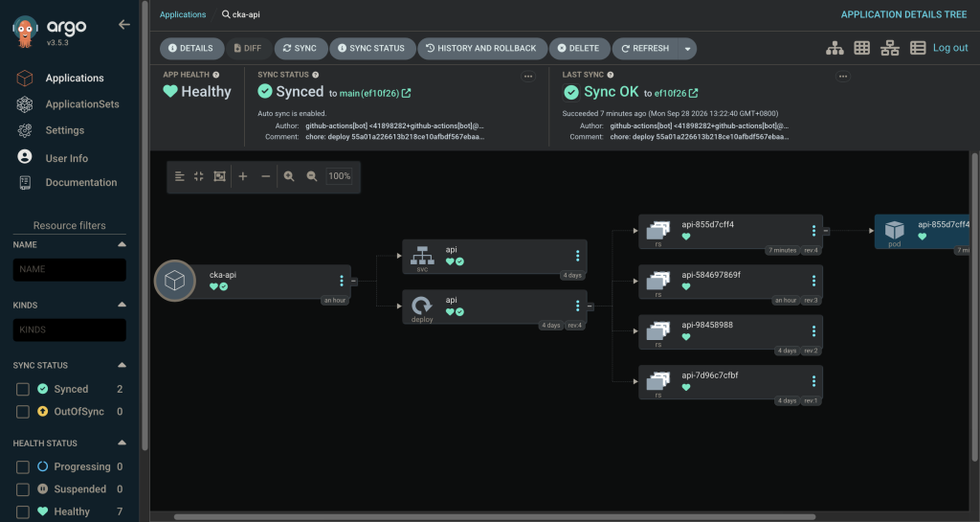Click the App Health help icon
The image size is (980, 522).
pyautogui.click(x=215, y=75)
